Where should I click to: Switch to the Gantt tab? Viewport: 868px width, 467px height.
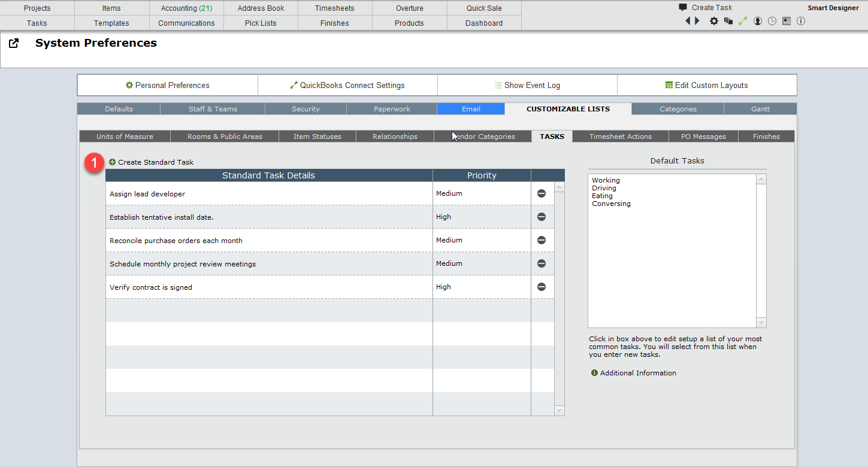[760, 109]
